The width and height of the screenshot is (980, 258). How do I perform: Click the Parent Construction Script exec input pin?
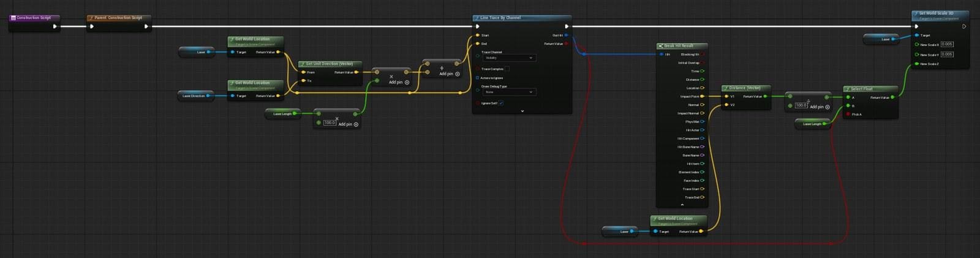pyautogui.click(x=92, y=26)
